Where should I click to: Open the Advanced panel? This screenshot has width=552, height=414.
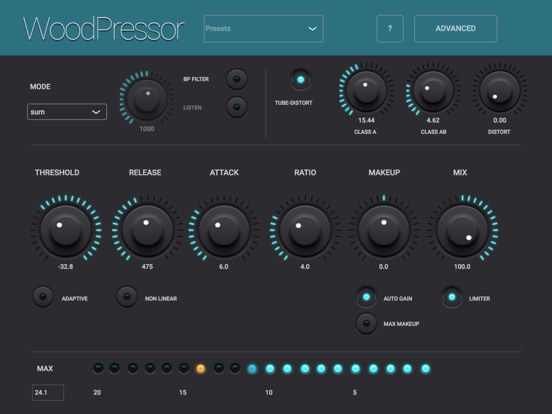pos(456,29)
